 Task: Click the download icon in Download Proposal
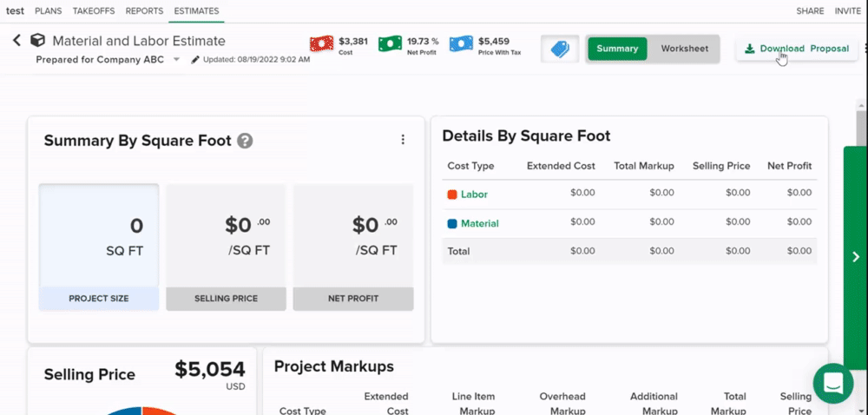[x=750, y=49]
